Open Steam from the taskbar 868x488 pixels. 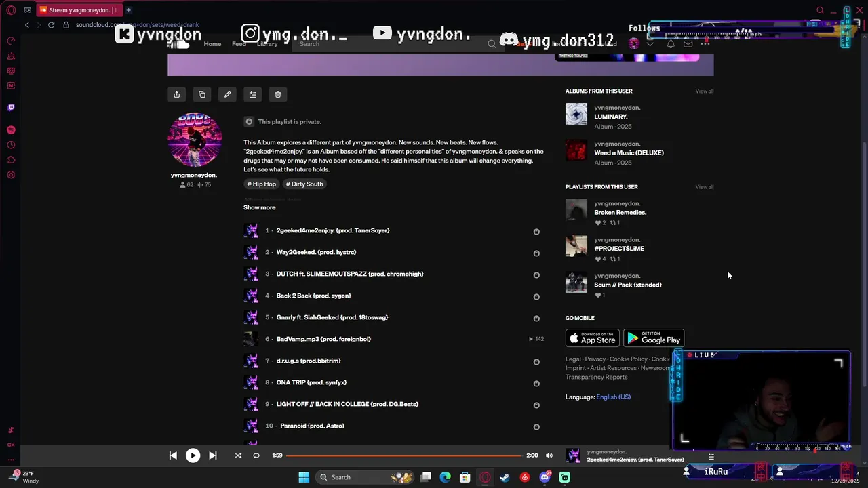click(505, 477)
